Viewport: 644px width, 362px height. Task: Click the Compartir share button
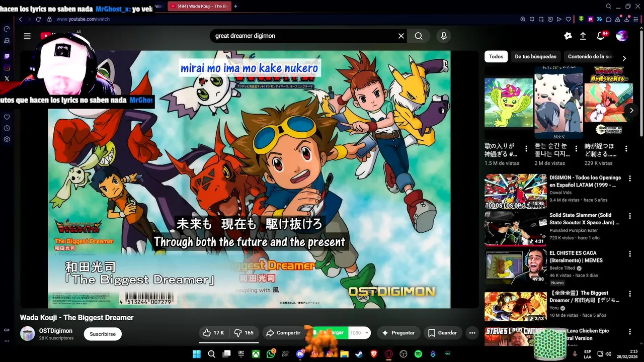283,333
